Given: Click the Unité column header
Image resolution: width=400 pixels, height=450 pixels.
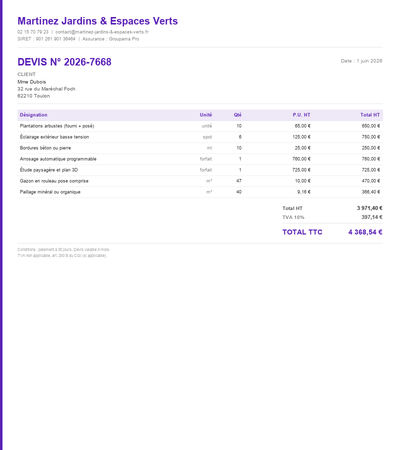Looking at the screenshot, I should (206, 115).
